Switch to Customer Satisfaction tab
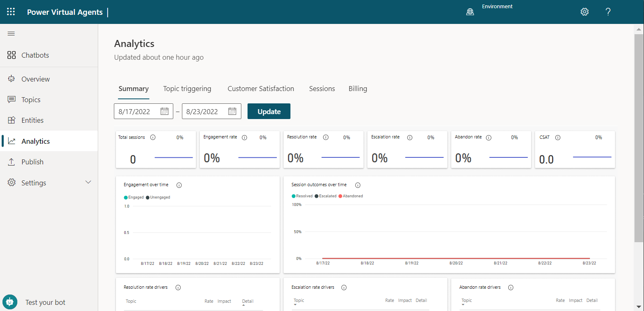This screenshot has height=311, width=644. 261,89
